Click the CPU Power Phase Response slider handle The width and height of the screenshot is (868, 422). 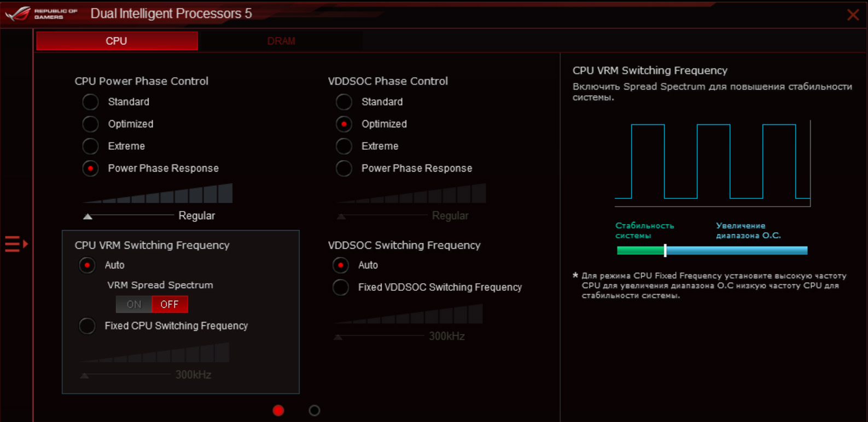[88, 216]
